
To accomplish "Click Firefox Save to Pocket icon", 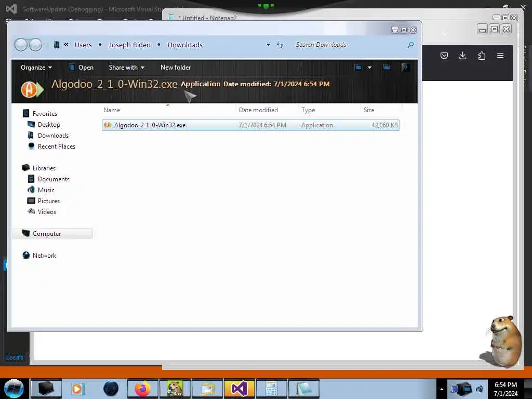I will point(444,56).
